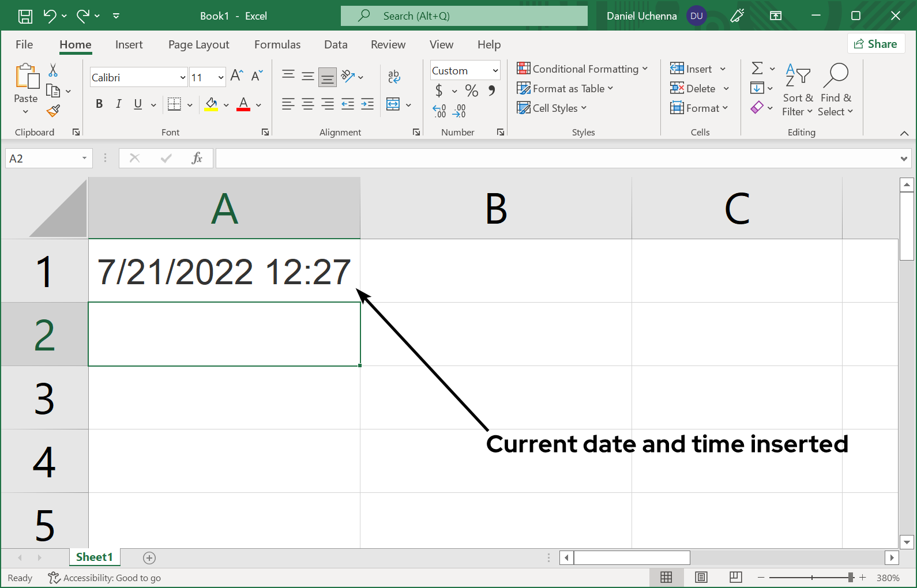
Task: Click the Save icon in title bar
Action: [25, 16]
